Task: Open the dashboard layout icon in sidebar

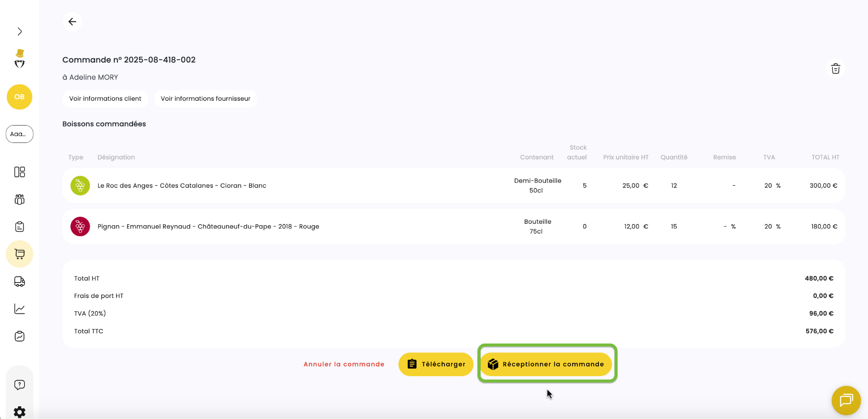Action: (x=19, y=172)
